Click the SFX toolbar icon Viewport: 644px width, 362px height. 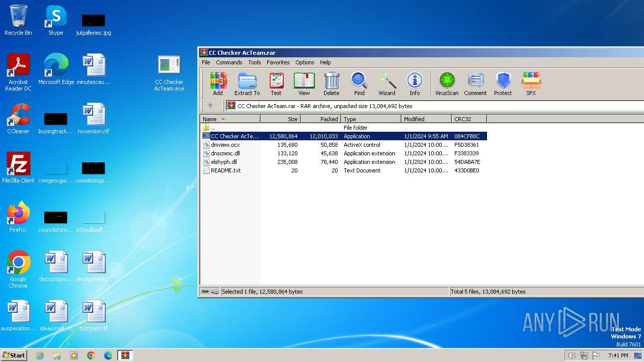click(x=531, y=83)
